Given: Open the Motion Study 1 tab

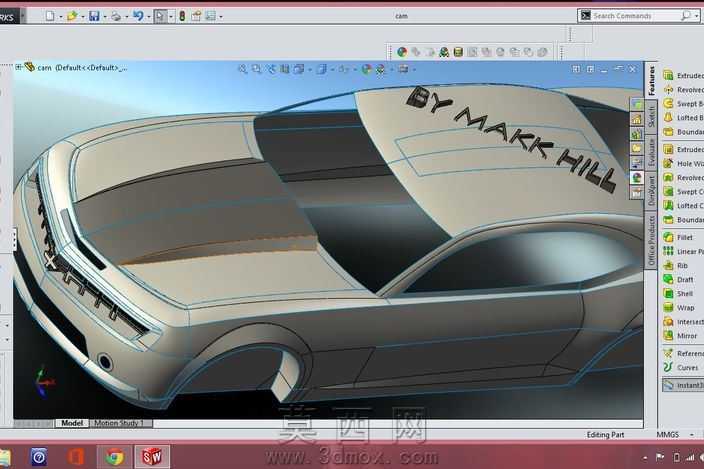Looking at the screenshot, I should tap(119, 423).
